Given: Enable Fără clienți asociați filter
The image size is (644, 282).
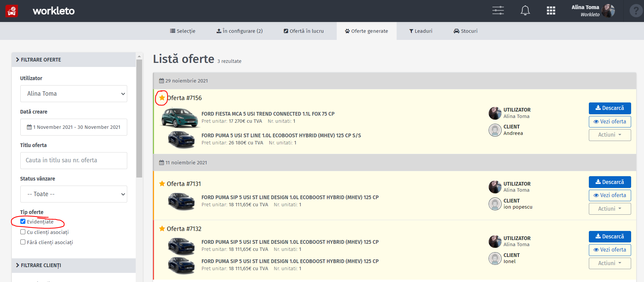Looking at the screenshot, I should coord(23,242).
